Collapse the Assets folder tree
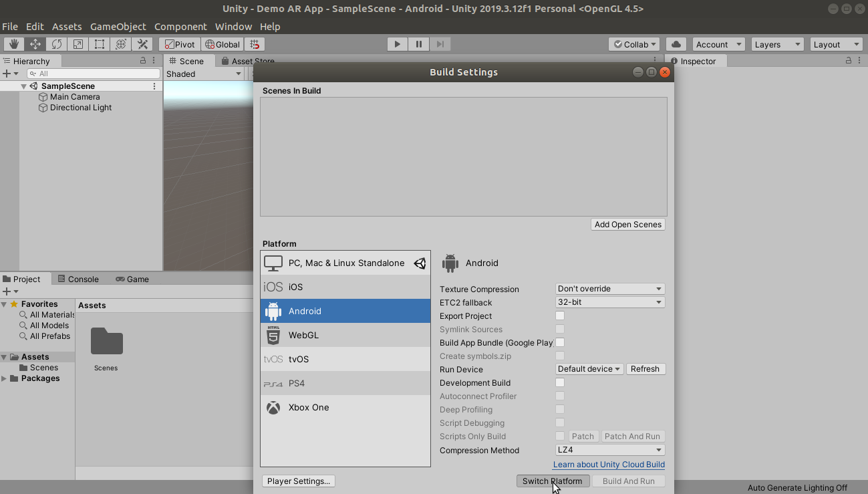This screenshot has height=494, width=868. click(4, 357)
